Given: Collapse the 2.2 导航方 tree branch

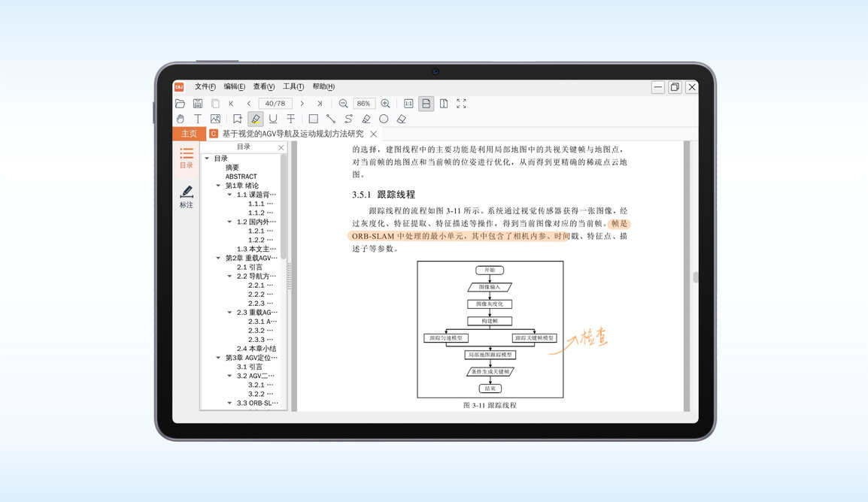Looking at the screenshot, I should pos(229,276).
